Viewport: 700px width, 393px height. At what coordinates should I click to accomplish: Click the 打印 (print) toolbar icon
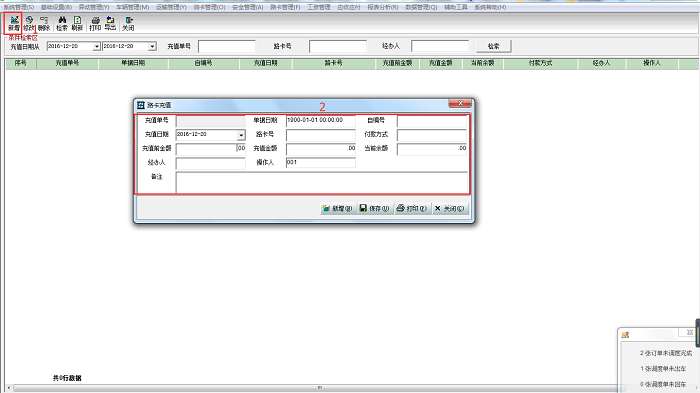tap(95, 23)
